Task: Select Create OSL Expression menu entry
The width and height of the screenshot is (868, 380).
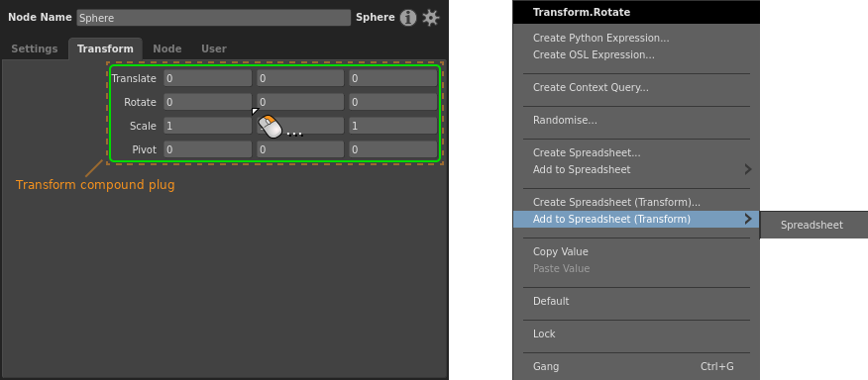Action: (594, 54)
